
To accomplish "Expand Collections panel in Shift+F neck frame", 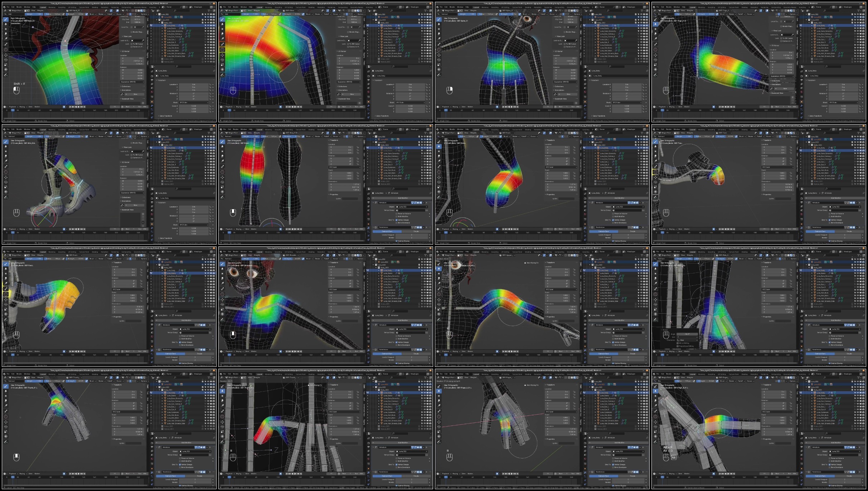I will point(126,86).
